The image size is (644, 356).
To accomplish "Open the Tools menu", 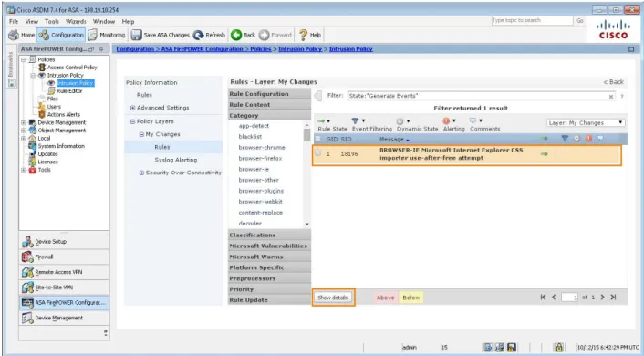I will (52, 21).
